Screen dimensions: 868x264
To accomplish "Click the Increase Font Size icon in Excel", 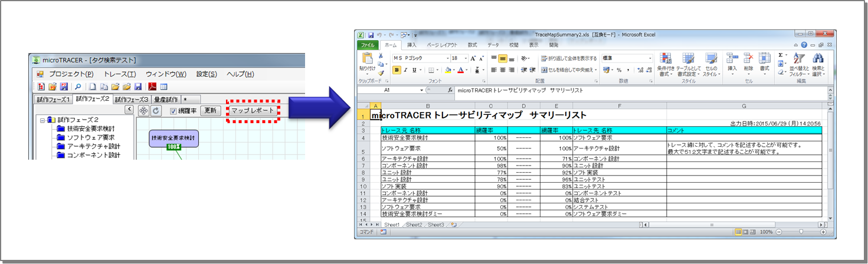I will (x=473, y=58).
